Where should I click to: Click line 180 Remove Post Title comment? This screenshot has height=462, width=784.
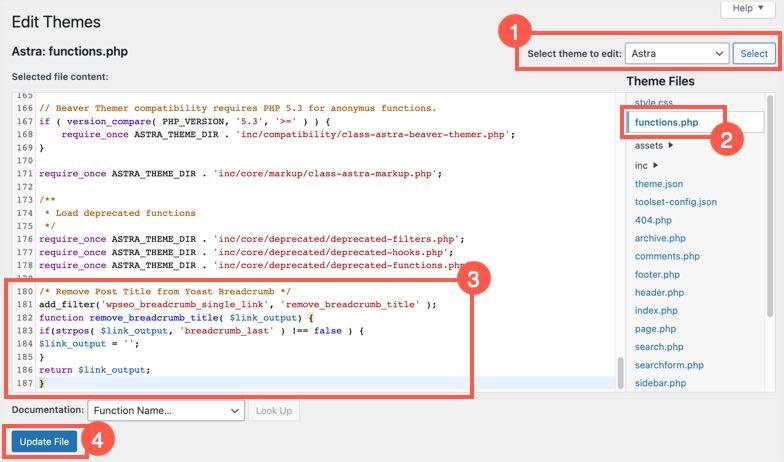coord(165,292)
